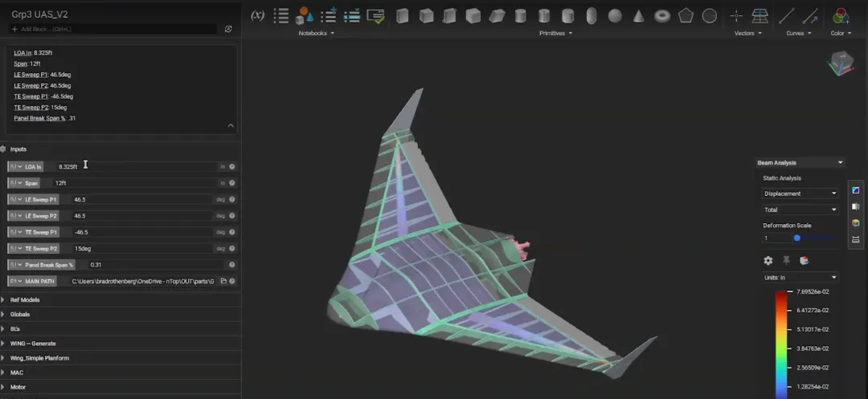
Task: Open the Units: in dropdown
Action: coord(800,277)
